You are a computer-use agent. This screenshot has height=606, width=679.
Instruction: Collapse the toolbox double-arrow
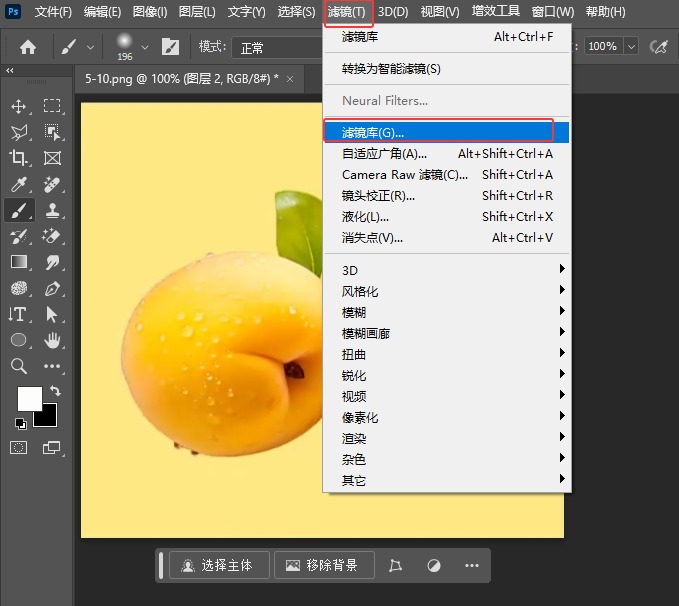coord(10,70)
